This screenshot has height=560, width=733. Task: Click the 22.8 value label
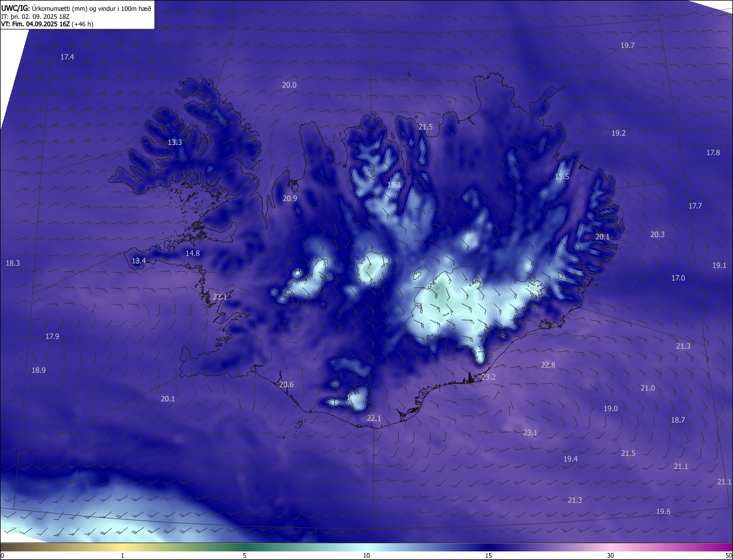click(548, 365)
